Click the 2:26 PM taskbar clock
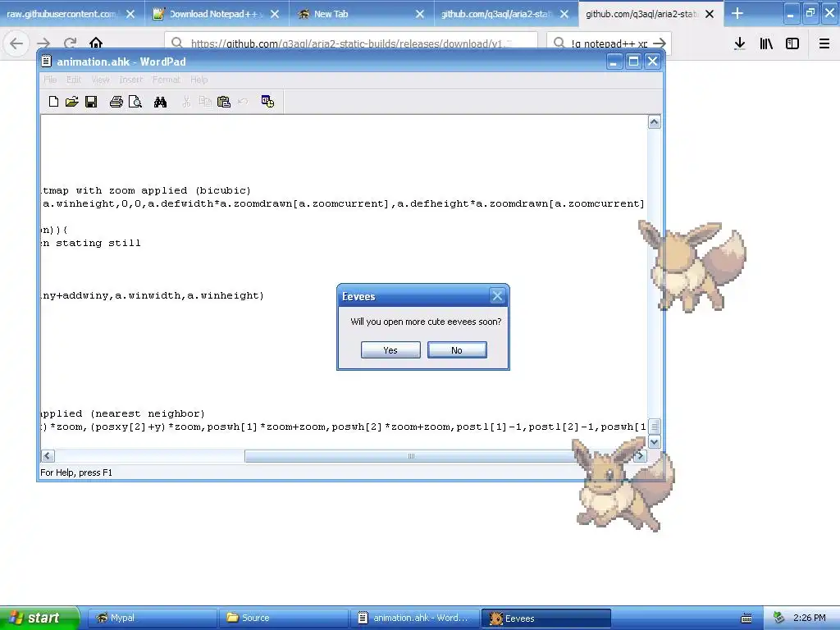 coord(810,619)
